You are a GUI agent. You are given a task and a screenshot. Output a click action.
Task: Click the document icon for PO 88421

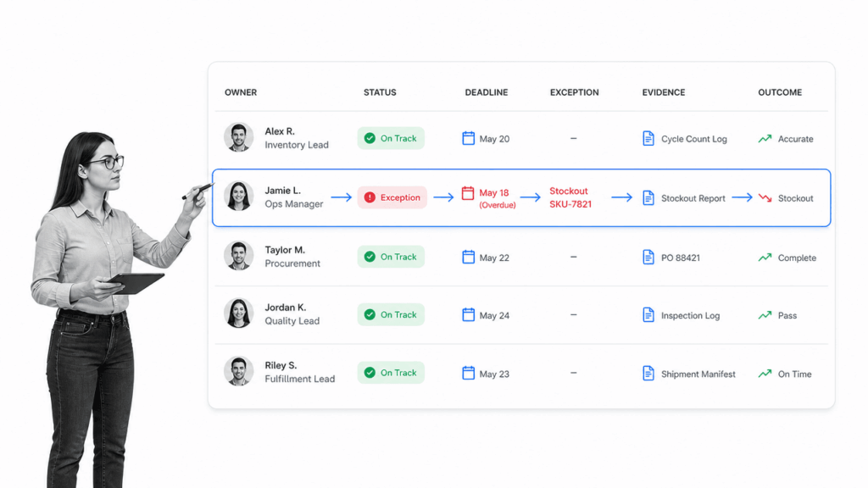(x=648, y=258)
